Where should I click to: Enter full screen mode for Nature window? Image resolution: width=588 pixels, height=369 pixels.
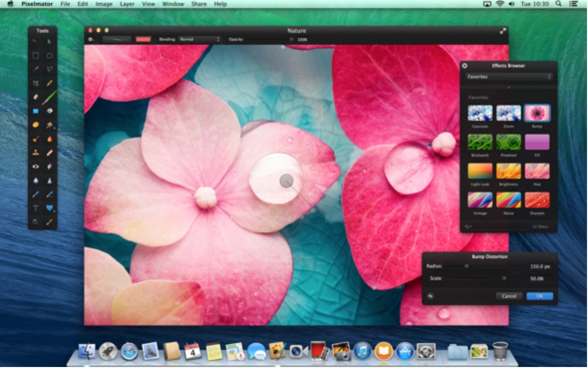[503, 31]
